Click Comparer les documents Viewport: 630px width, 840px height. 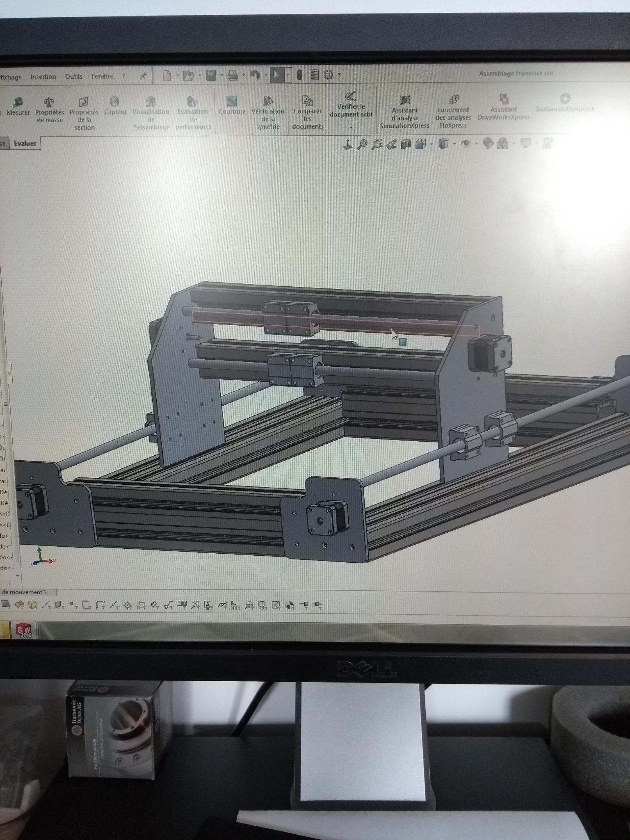click(x=308, y=113)
